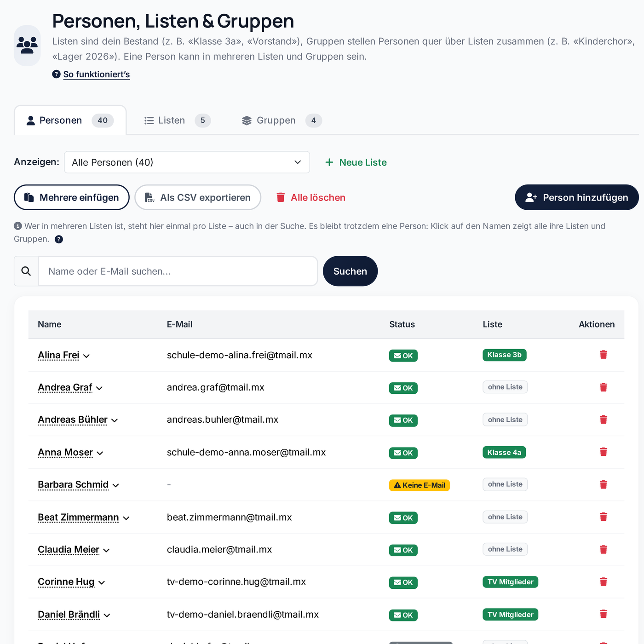Click the 'TV Mitglieder' badge for Corinne Hug
Screen dimensions: 644x644
coord(510,582)
